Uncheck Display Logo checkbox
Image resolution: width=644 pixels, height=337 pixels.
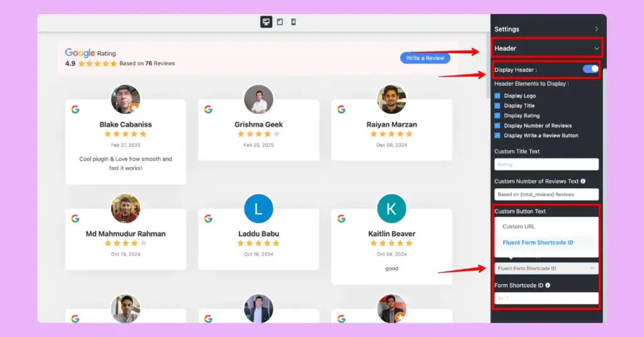497,96
